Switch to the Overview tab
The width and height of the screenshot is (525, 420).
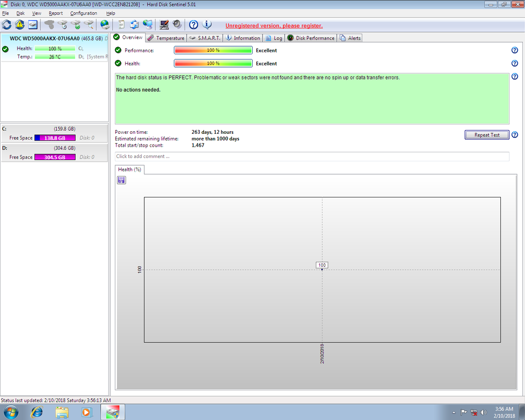(x=128, y=37)
